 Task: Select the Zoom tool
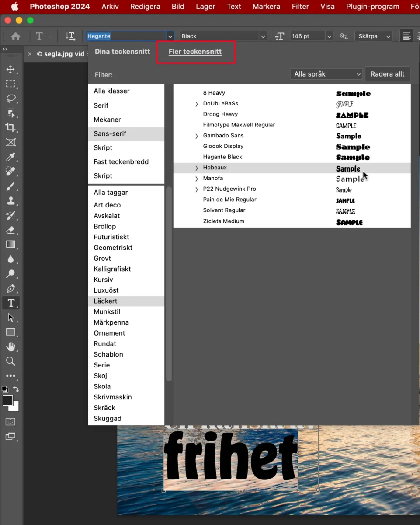coord(10,361)
